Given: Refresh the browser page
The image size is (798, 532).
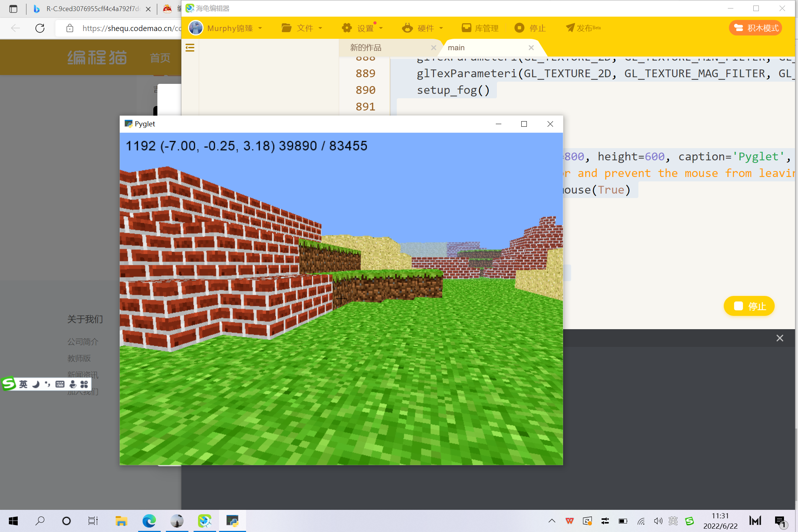Looking at the screenshot, I should click(x=40, y=28).
